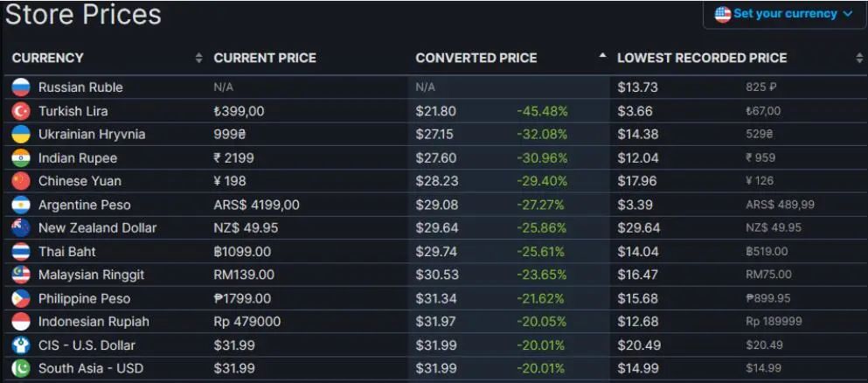Viewport: 868px width, 383px height.
Task: Click the South Asia USD flag icon
Action: [x=21, y=368]
